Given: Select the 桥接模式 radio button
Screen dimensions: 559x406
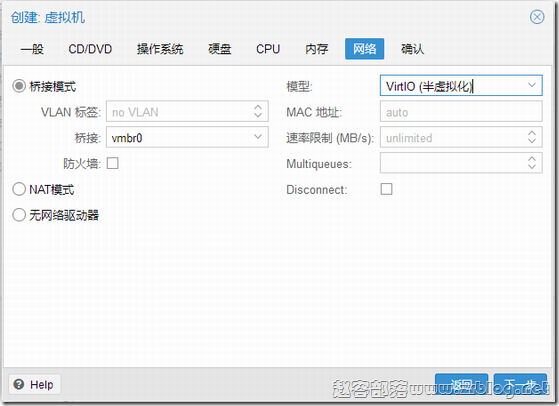Looking at the screenshot, I should [19, 86].
